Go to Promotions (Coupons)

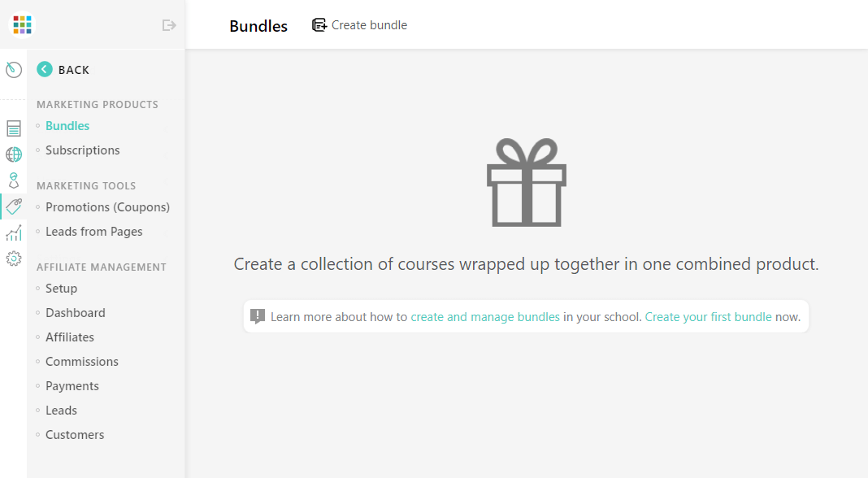pyautogui.click(x=107, y=207)
